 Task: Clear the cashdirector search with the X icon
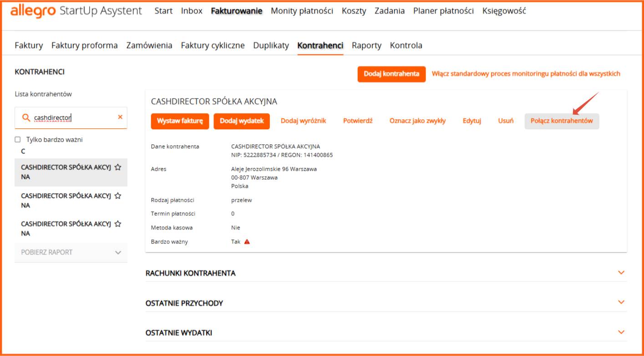pos(120,117)
